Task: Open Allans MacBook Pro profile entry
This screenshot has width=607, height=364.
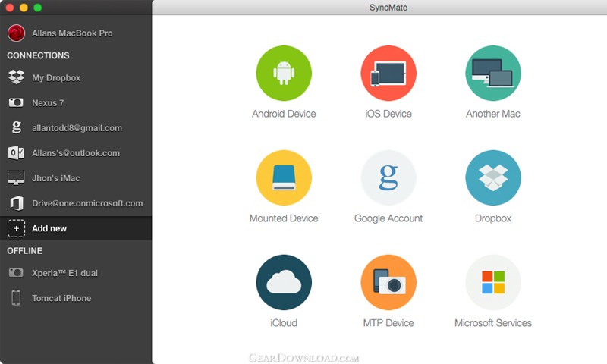Action: 76,33
